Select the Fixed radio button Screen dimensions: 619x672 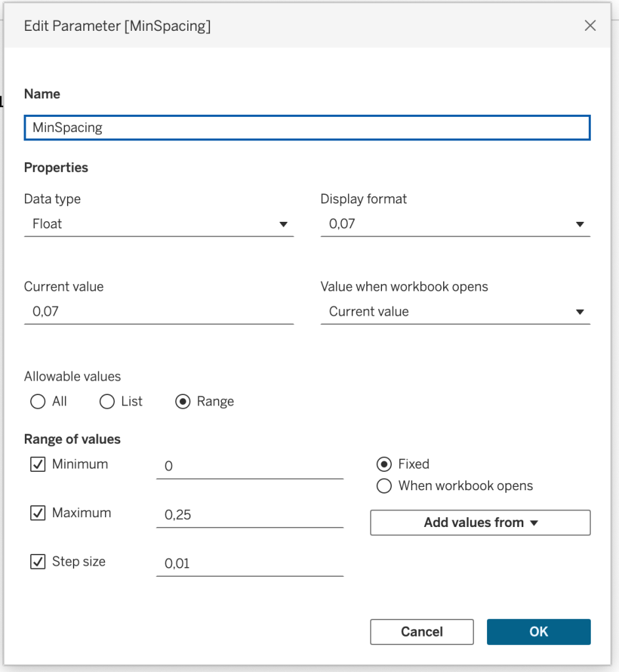pyautogui.click(x=384, y=465)
